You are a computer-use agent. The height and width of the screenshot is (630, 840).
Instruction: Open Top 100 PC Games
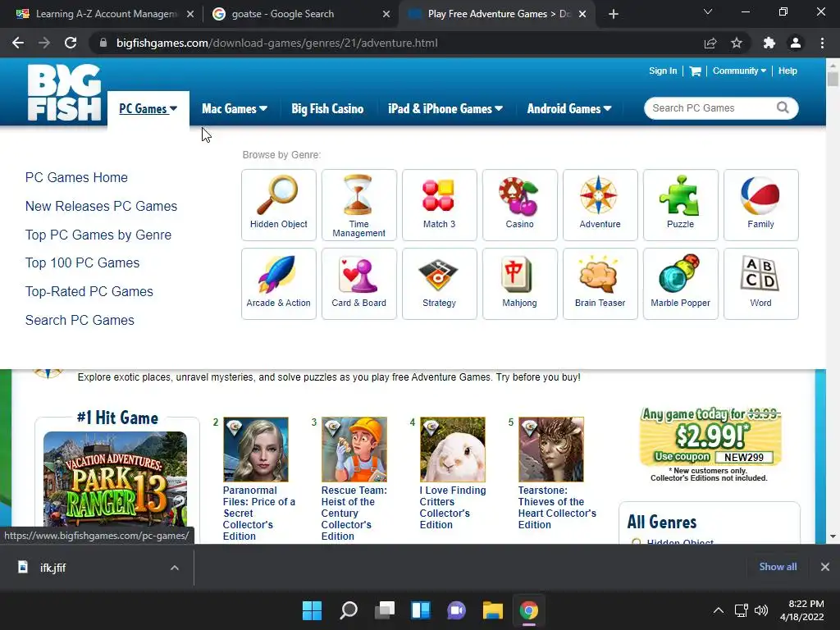coord(83,263)
